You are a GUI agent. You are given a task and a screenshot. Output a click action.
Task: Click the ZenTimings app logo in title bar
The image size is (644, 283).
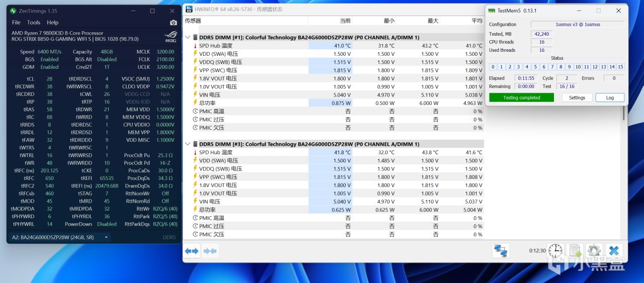coord(13,11)
